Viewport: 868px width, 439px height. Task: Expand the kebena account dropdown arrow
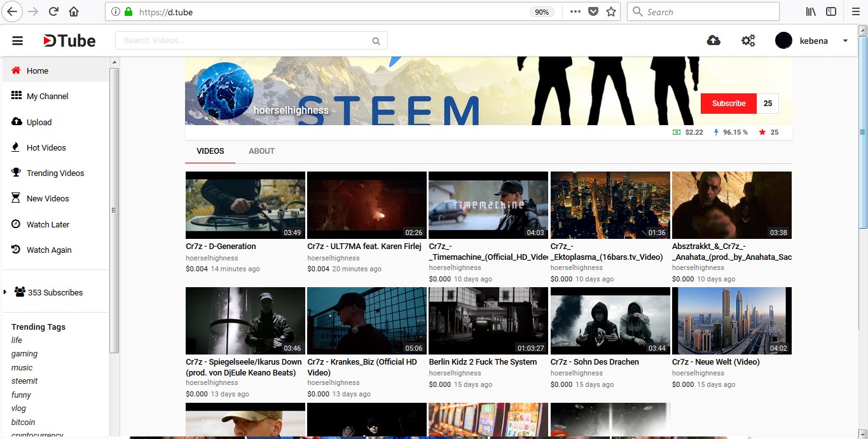[845, 41]
